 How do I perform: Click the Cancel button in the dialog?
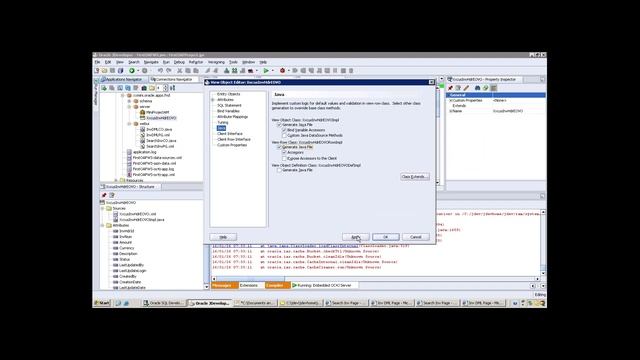tap(416, 237)
